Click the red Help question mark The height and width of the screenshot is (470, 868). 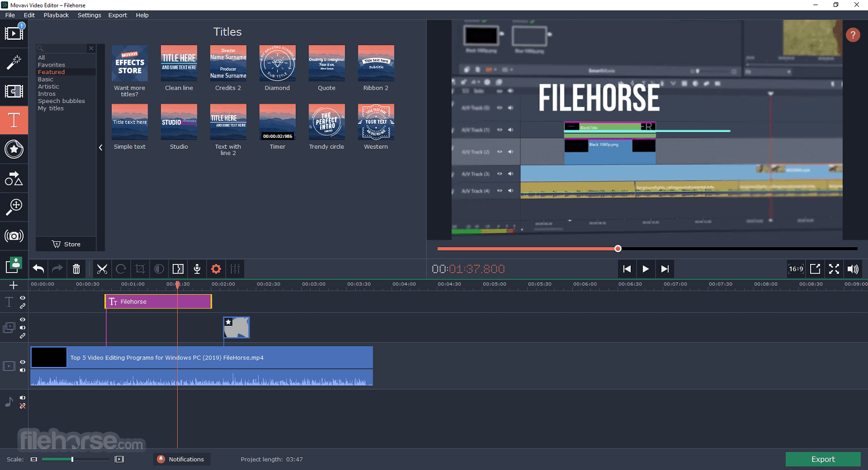(853, 35)
